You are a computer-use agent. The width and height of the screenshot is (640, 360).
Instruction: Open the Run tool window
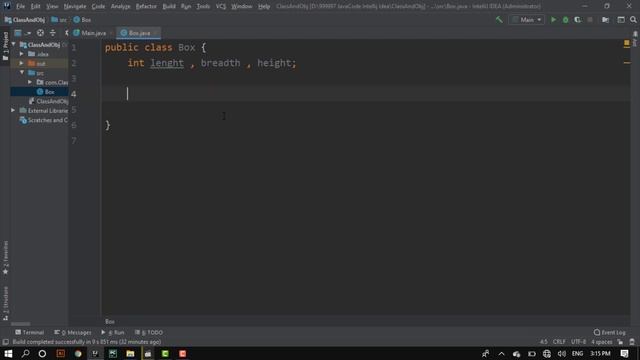(x=113, y=332)
